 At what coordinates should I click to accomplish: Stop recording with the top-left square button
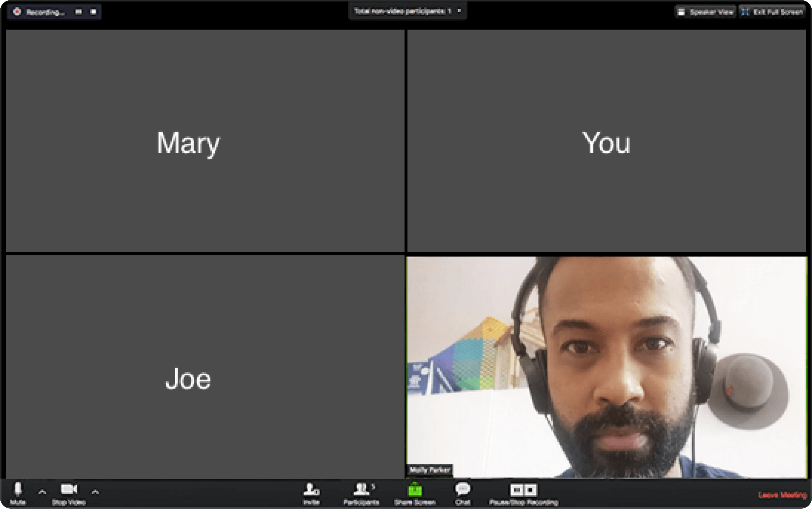pyautogui.click(x=94, y=12)
